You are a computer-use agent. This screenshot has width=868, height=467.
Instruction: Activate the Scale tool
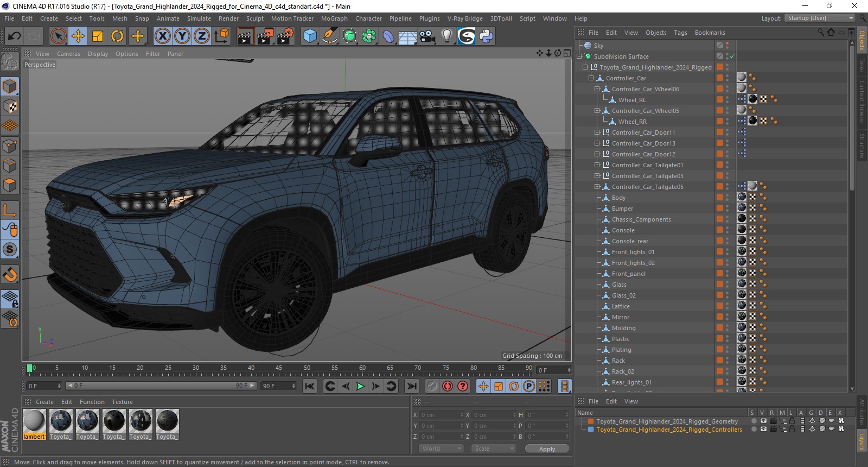coord(98,36)
